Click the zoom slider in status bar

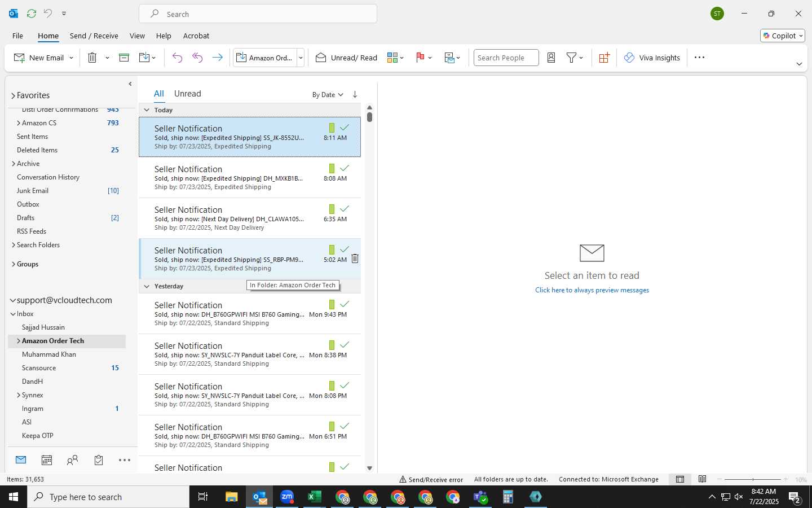753,479
